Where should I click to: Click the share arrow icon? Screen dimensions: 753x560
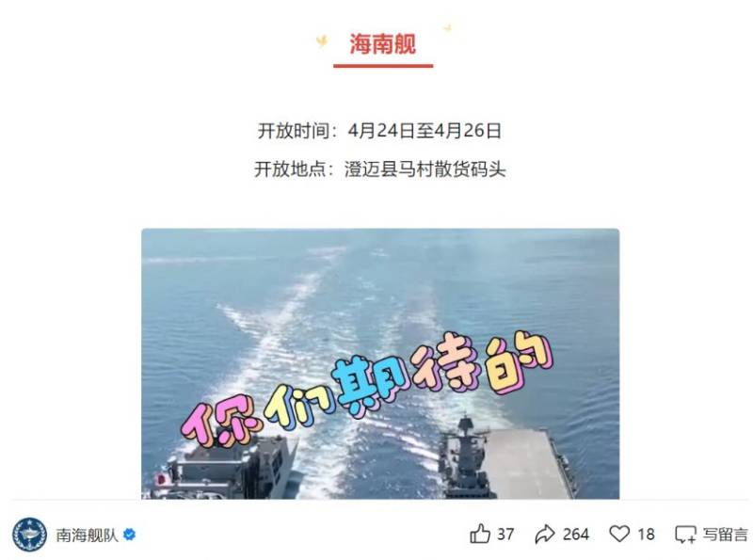click(545, 534)
